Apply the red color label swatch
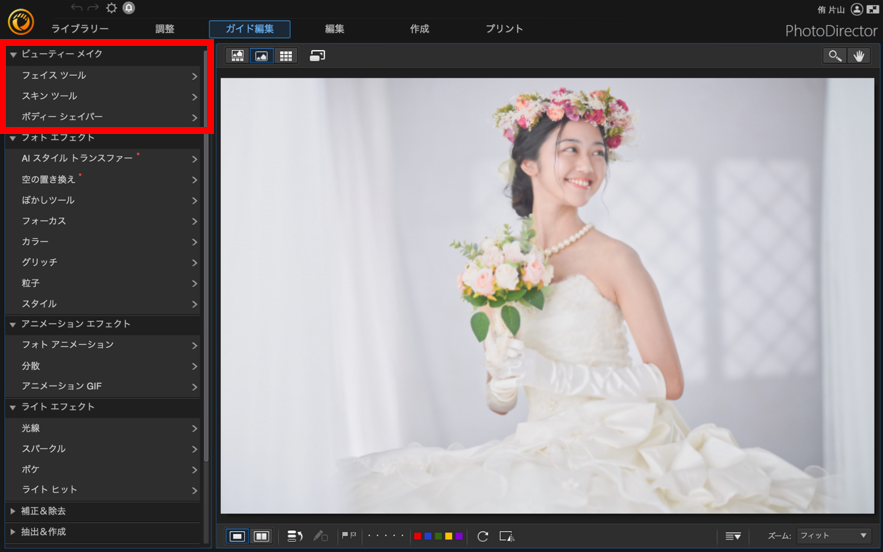The height and width of the screenshot is (552, 883). click(417, 536)
